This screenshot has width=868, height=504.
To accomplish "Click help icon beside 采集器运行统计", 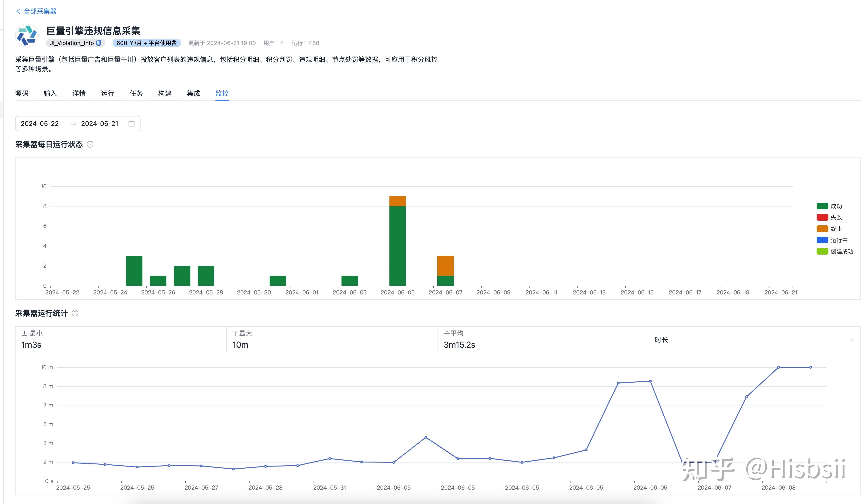I will pyautogui.click(x=75, y=313).
